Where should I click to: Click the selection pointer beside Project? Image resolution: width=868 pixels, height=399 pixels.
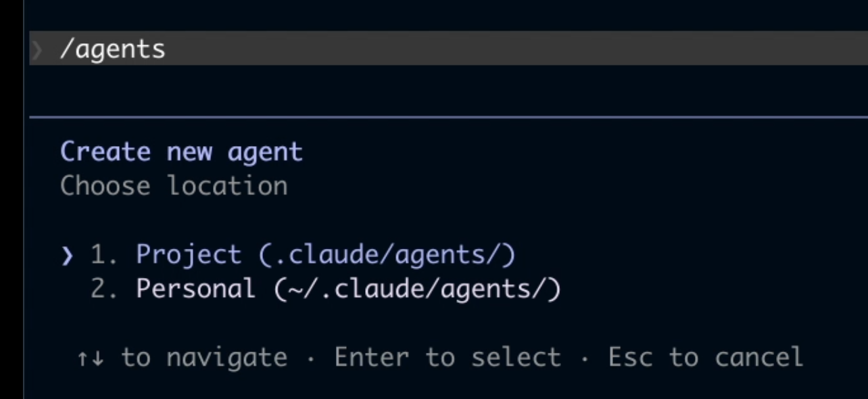[66, 256]
